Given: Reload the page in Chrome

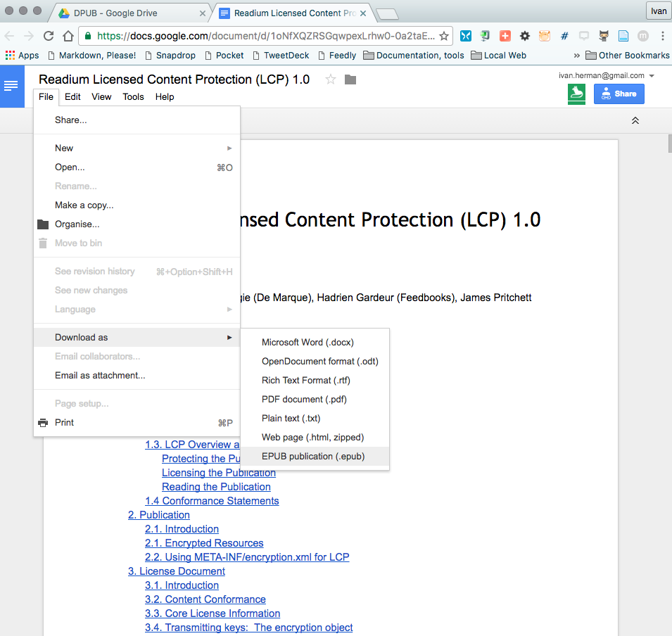Looking at the screenshot, I should (49, 36).
